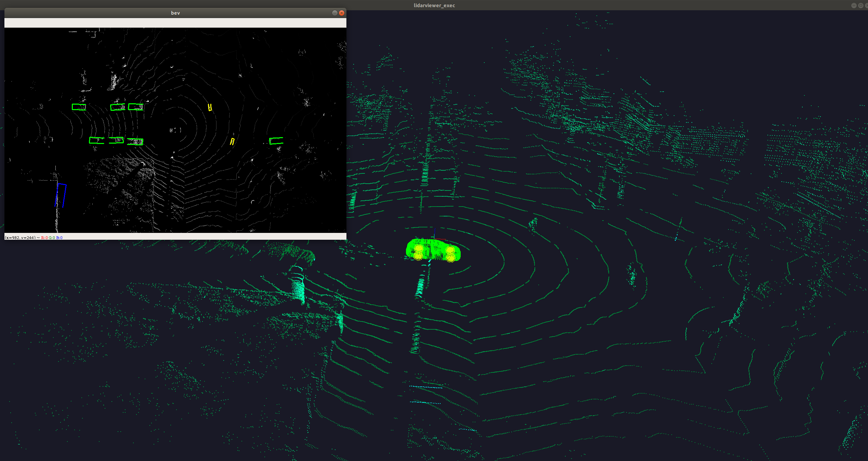Select the leftmost green box in bottom row
The image size is (868, 461).
point(97,140)
